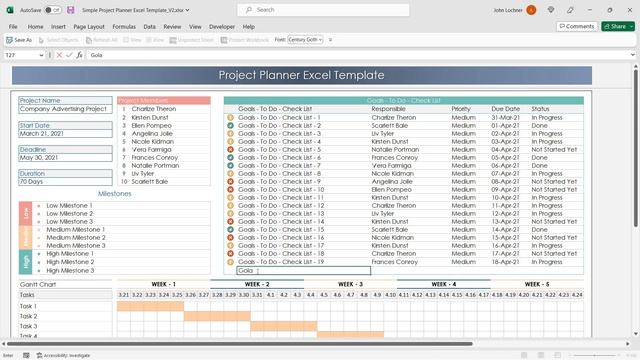The width and height of the screenshot is (640, 360).
Task: Open the Review tab
Action: [x=172, y=27]
